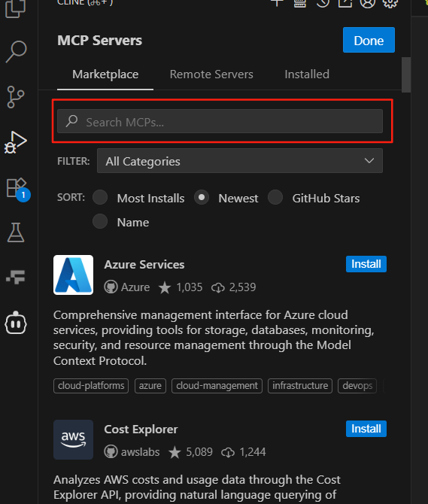Open the Explorer files icon
Screen dimensions: 428x504
16,7
